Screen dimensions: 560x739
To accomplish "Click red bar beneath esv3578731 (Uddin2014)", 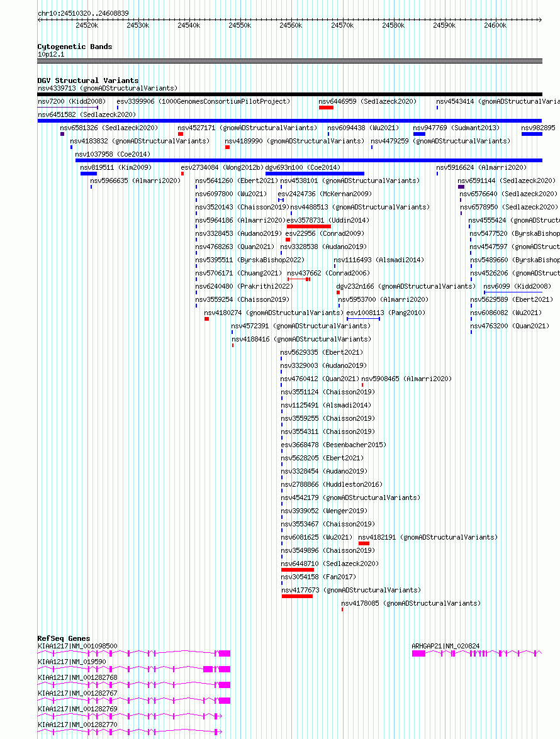I will pos(309,226).
